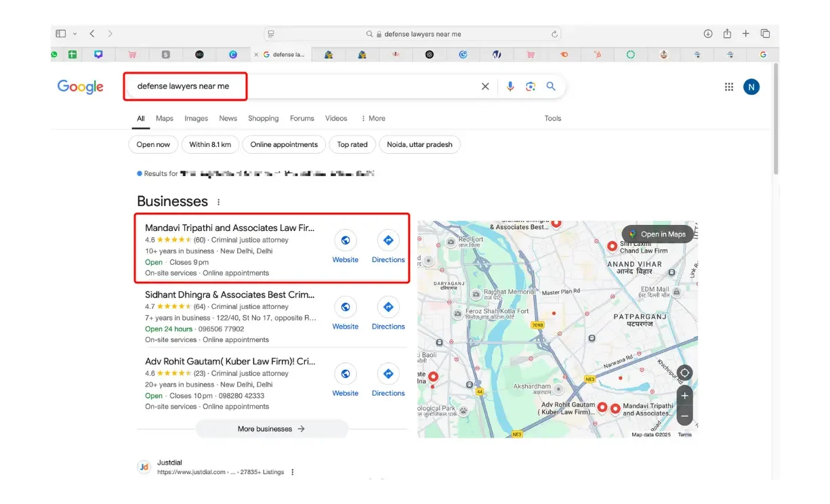Open the three-dot menu beside Businesses

click(x=218, y=202)
